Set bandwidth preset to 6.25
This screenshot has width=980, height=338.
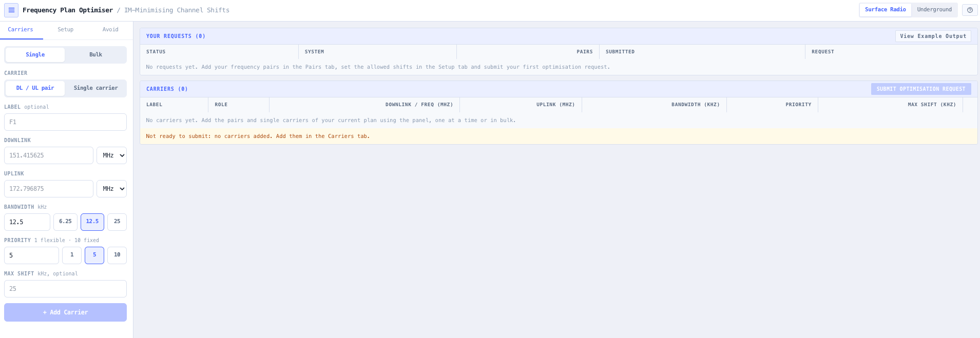65,222
